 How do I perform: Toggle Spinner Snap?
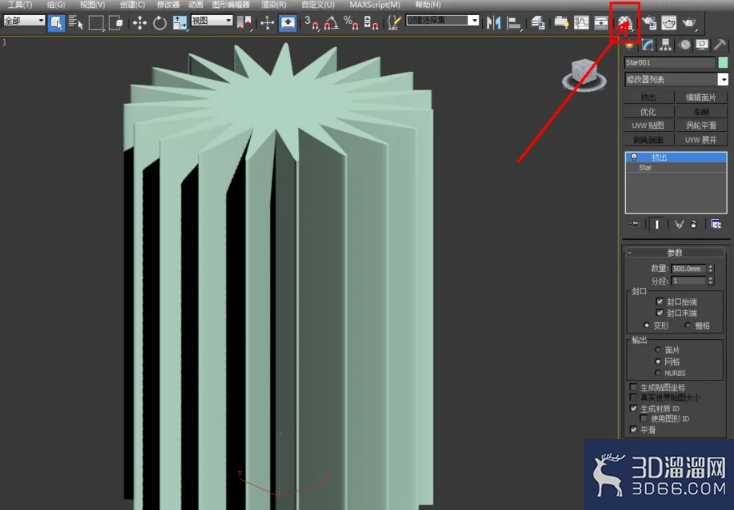coord(371,22)
